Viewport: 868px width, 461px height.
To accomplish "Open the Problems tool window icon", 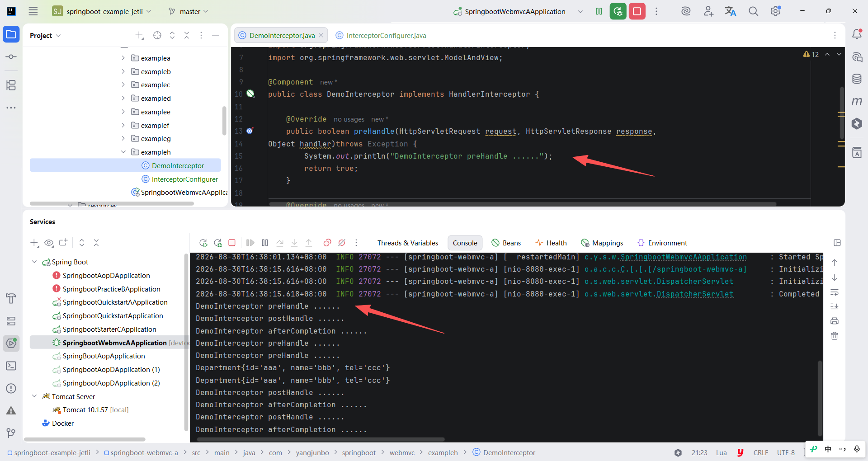I will pyautogui.click(x=11, y=388).
